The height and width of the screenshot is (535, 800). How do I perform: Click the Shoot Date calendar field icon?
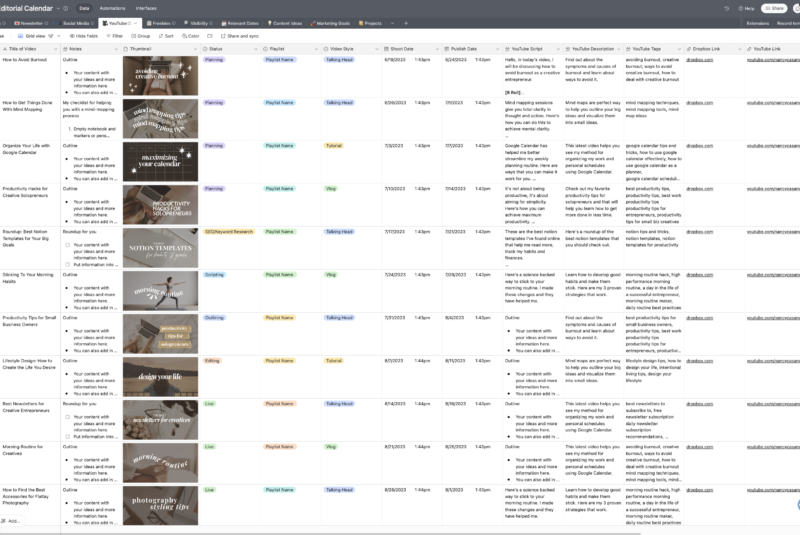(386, 49)
